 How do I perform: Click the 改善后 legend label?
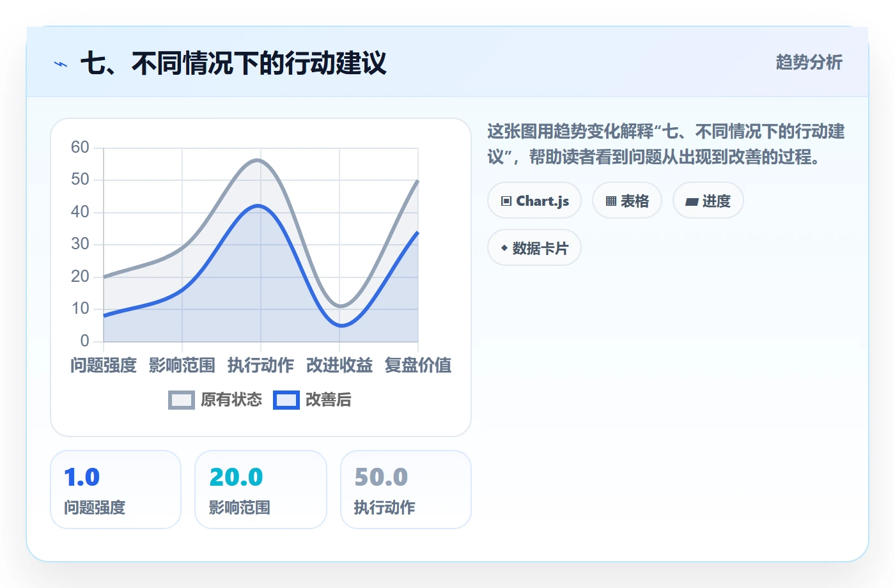coord(329,400)
